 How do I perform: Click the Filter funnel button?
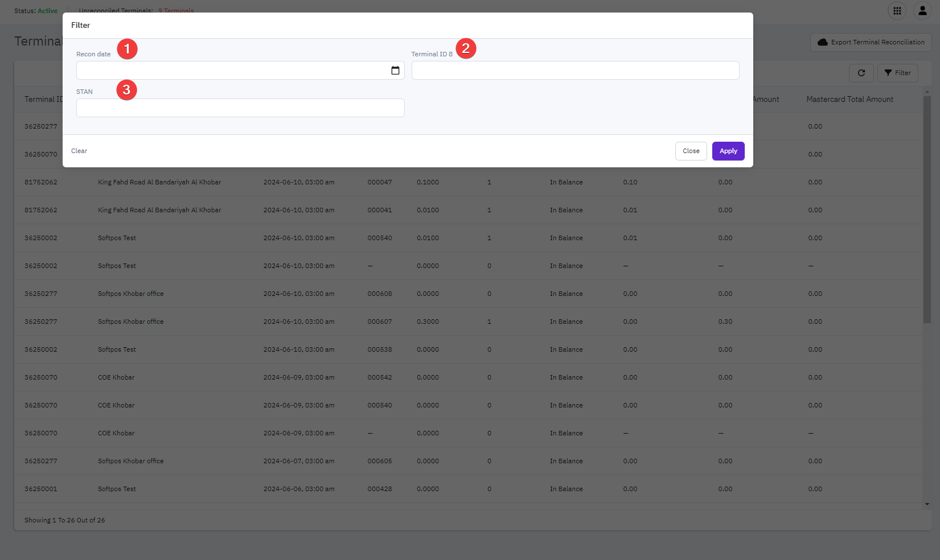[x=897, y=73]
